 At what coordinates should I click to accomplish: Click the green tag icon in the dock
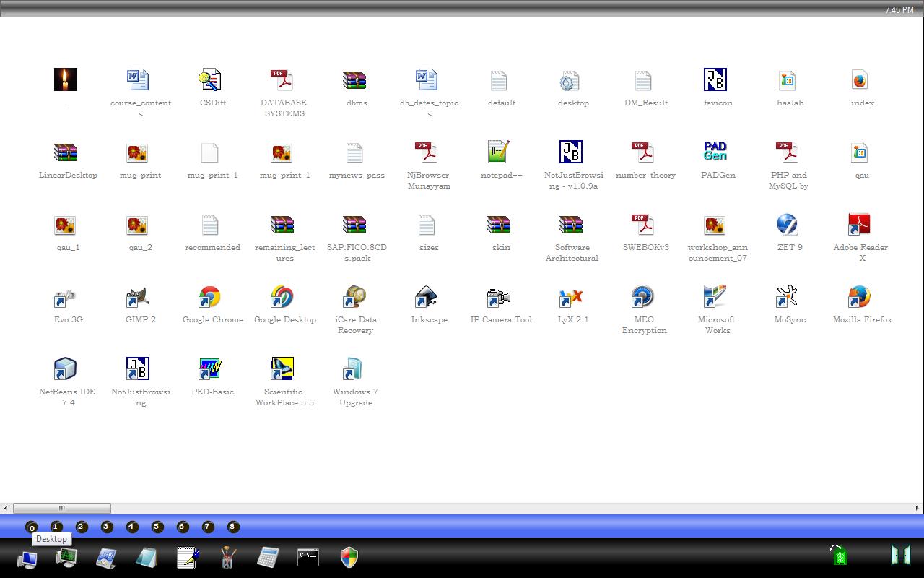839,556
